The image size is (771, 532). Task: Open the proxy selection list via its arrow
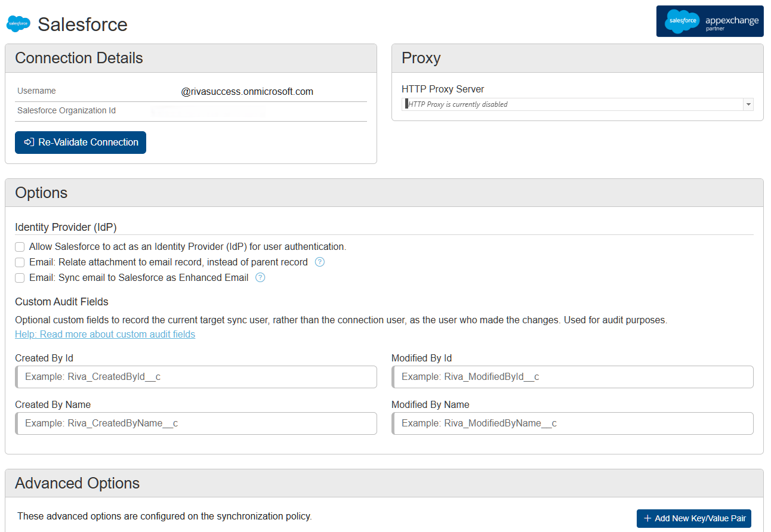748,104
